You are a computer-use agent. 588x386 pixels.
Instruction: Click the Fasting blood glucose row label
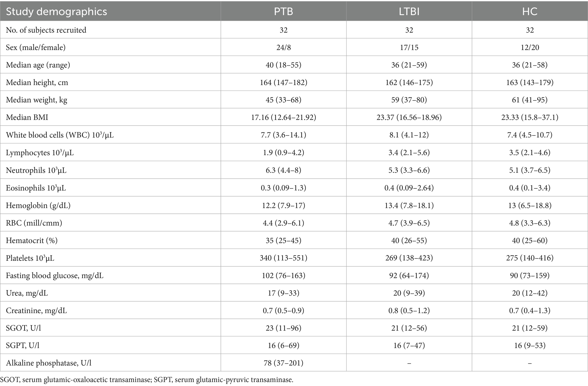click(55, 276)
